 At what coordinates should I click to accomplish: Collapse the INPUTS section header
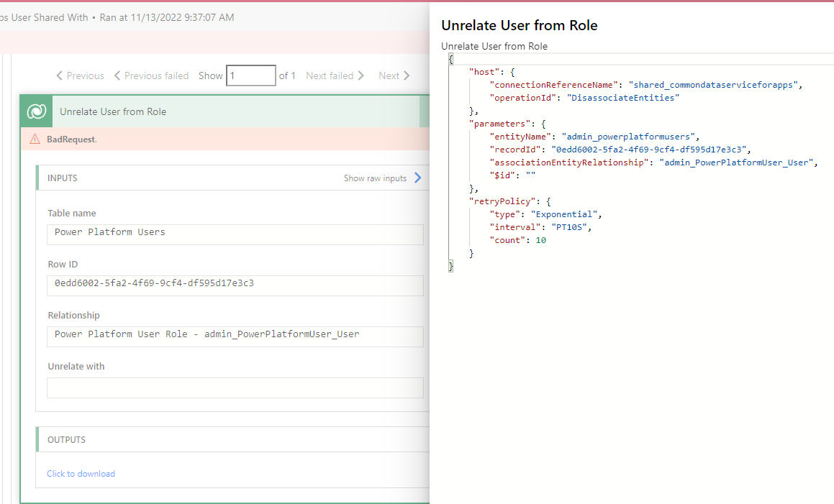coord(63,178)
